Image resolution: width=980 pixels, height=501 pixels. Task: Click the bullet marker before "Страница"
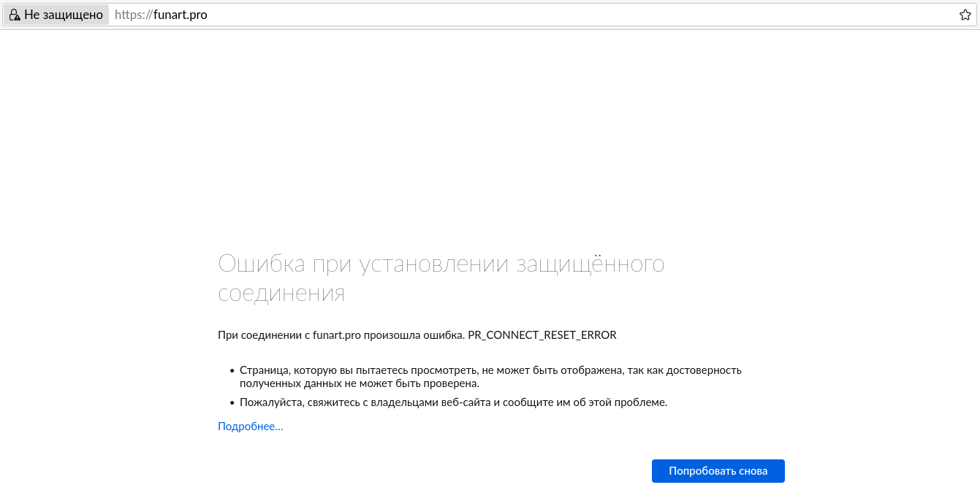tap(232, 371)
